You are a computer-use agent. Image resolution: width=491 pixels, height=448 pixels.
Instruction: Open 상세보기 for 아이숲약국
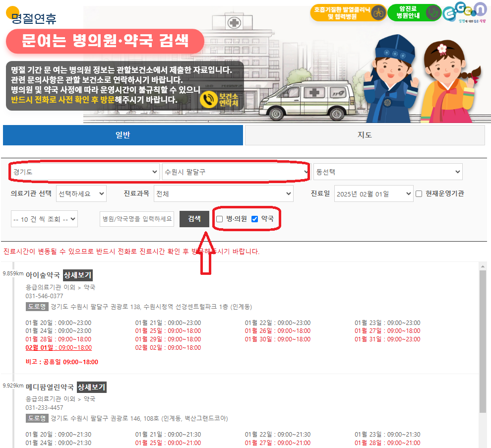77,274
